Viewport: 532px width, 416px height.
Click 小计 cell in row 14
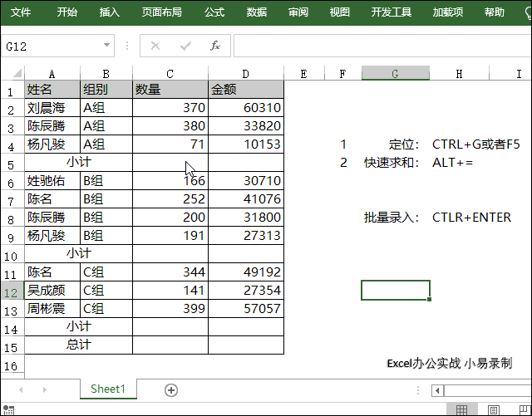79,327
